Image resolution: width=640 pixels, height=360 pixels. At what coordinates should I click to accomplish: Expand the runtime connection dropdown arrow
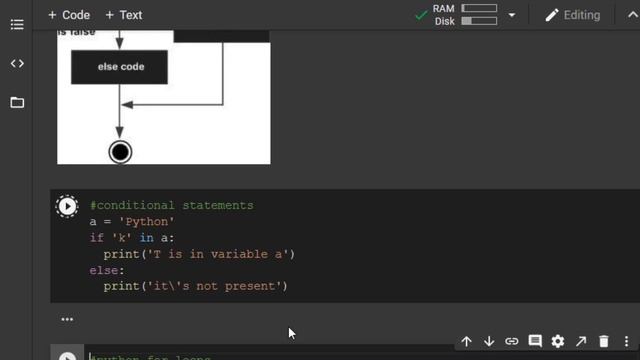pos(511,16)
